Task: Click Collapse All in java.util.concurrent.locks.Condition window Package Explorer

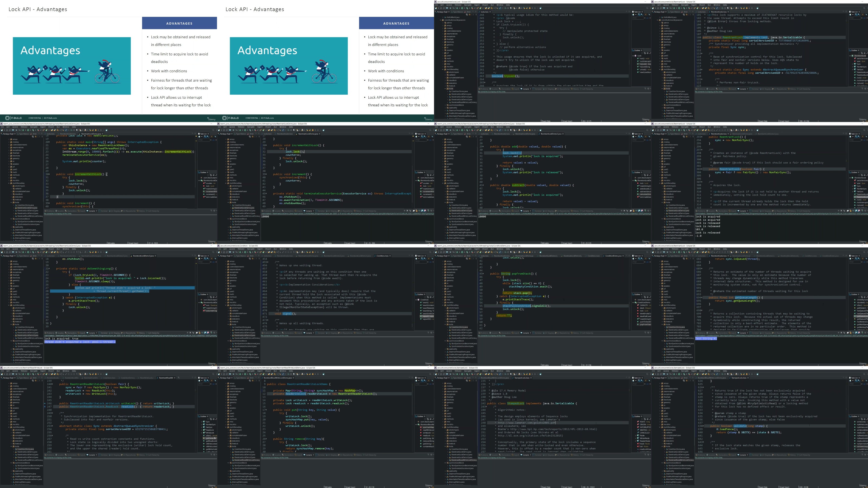Action: (x=250, y=259)
